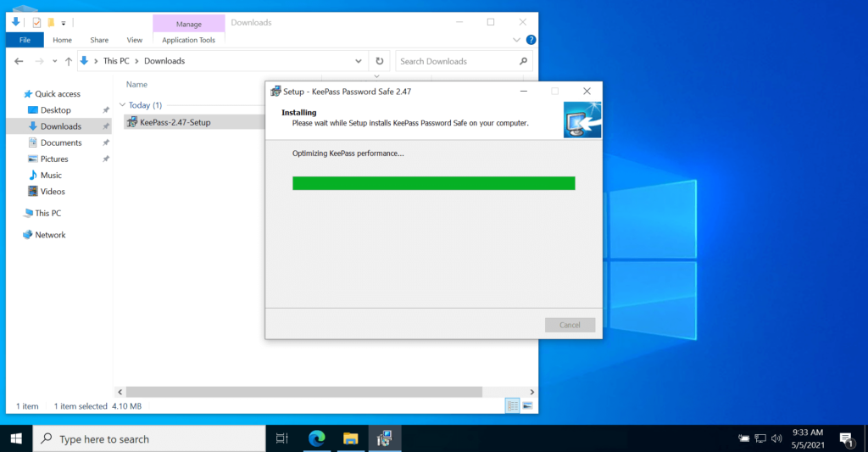The width and height of the screenshot is (868, 452).
Task: Select the KeePass-2.47-Setup file
Action: (175, 122)
